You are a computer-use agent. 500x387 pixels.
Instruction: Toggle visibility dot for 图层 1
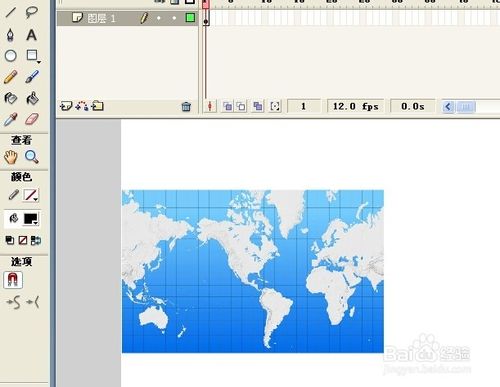[x=159, y=18]
